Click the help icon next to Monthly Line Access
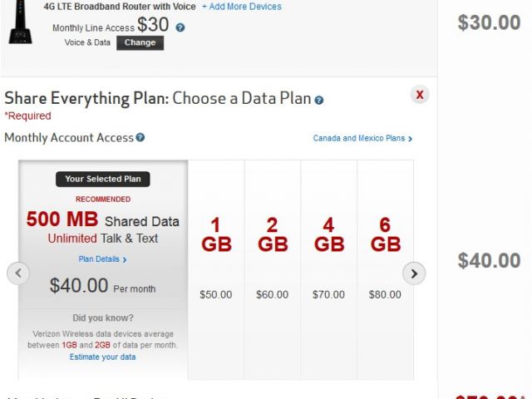Image resolution: width=532 pixels, height=399 pixels. coord(180,27)
